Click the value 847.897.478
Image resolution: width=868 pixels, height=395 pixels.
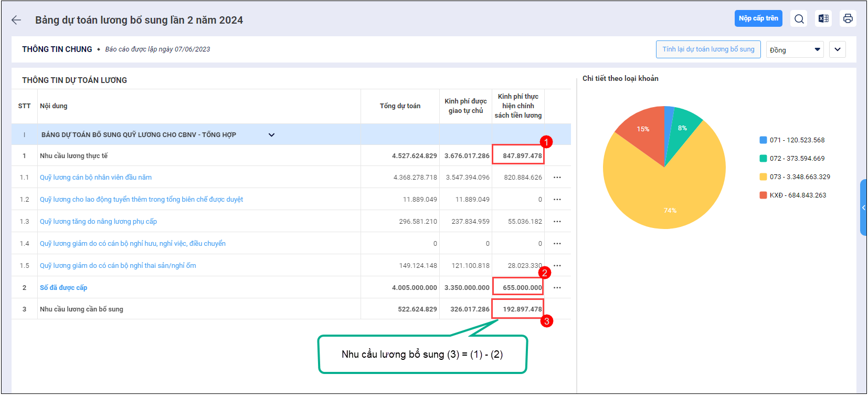522,156
